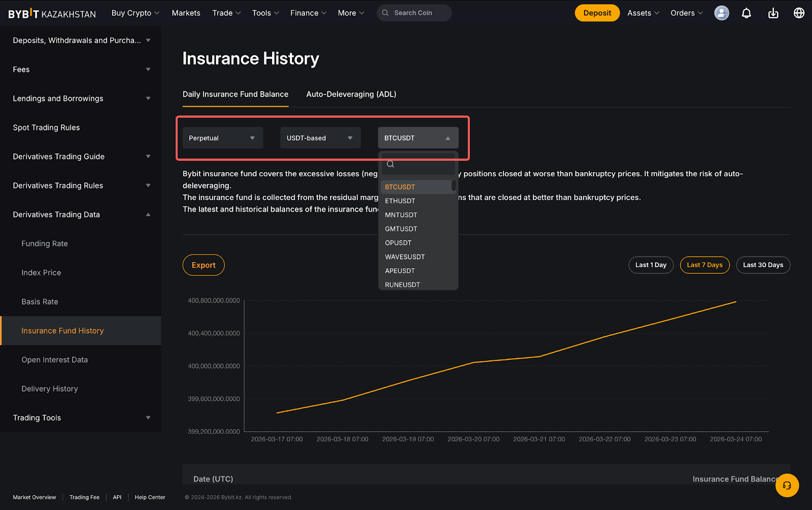Open the customer support headset chat
This screenshot has height=510, width=812.
(x=787, y=486)
